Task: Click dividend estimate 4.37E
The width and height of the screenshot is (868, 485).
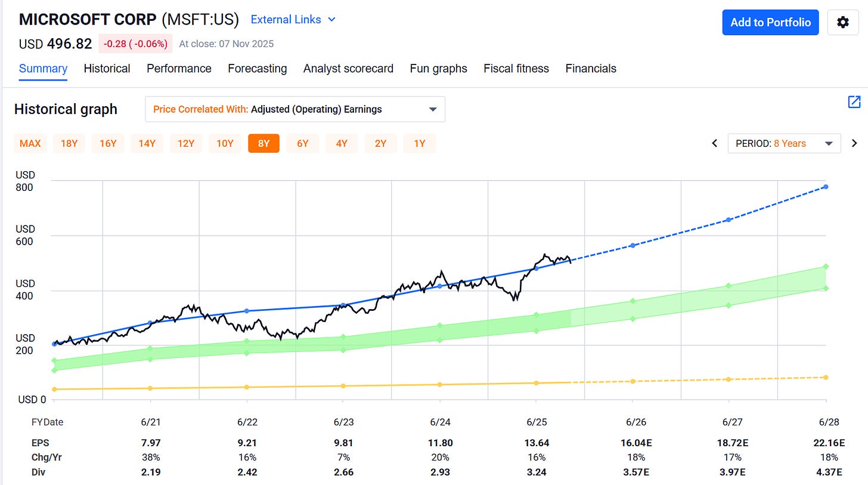Action: coord(829,472)
